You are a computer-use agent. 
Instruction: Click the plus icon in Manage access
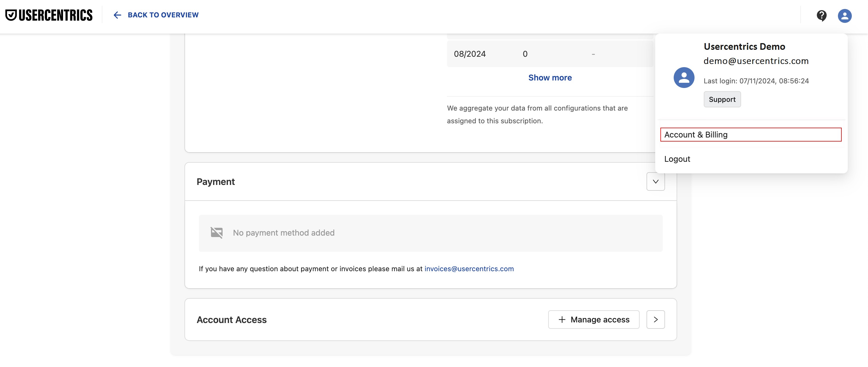click(x=562, y=320)
